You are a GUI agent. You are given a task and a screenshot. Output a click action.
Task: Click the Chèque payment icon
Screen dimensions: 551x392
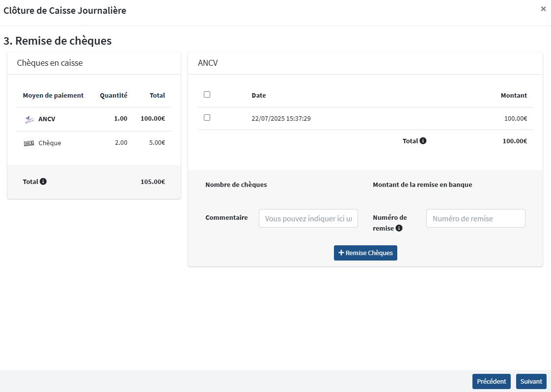coord(29,143)
